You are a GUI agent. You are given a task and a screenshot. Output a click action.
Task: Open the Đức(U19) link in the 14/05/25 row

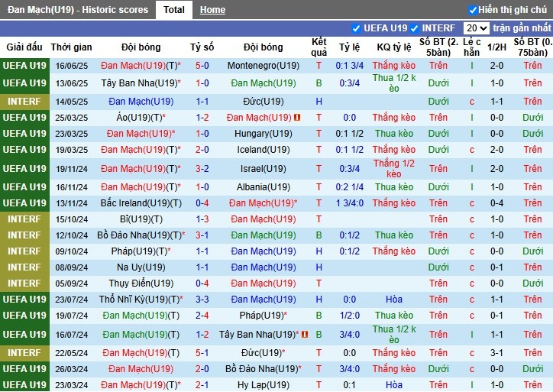click(x=263, y=102)
